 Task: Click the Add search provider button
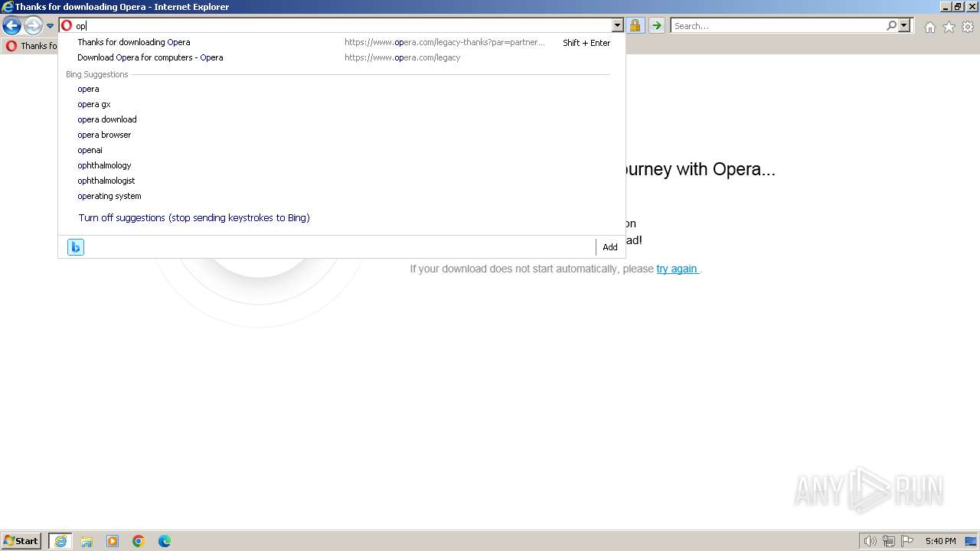pos(610,247)
